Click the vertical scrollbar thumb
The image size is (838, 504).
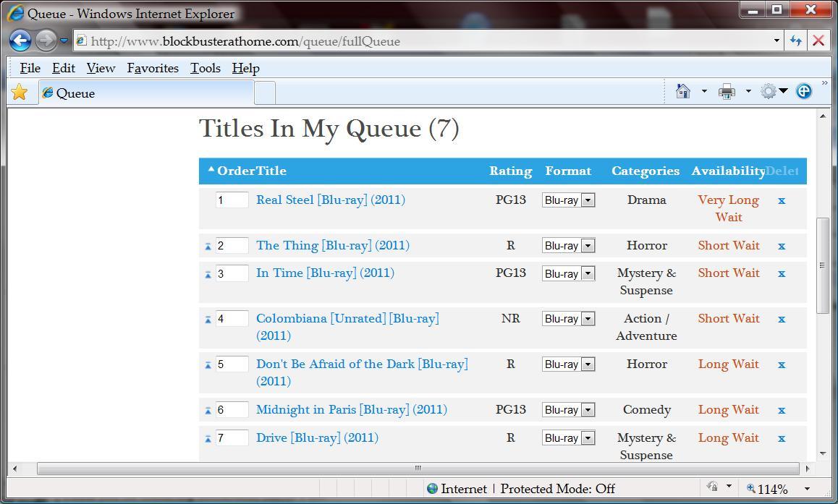point(823,266)
